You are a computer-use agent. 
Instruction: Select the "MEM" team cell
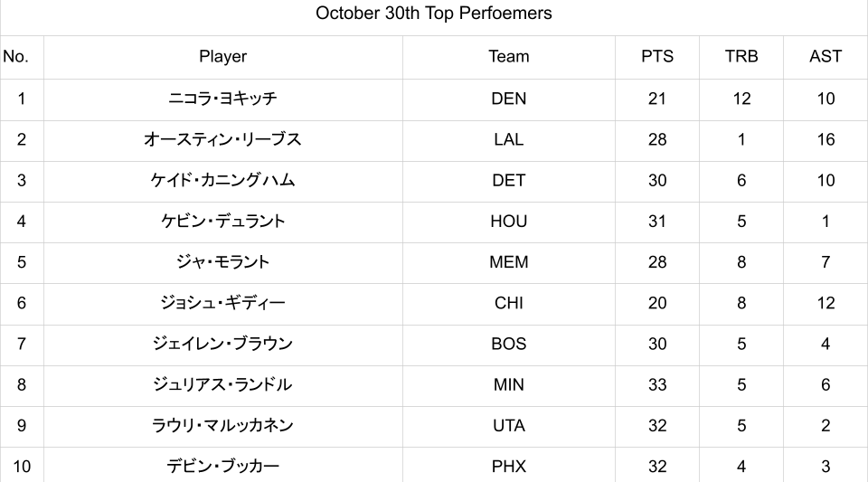[x=508, y=262]
